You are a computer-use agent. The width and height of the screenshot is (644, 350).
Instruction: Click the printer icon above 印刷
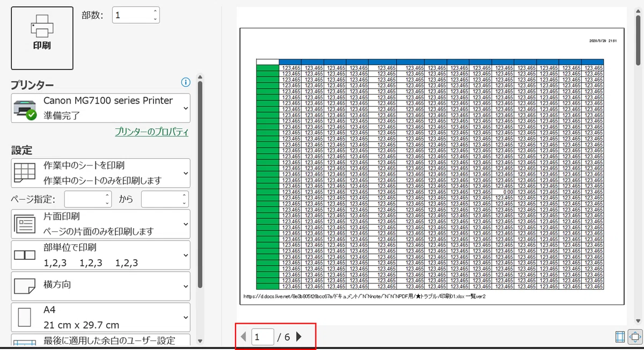pyautogui.click(x=42, y=25)
